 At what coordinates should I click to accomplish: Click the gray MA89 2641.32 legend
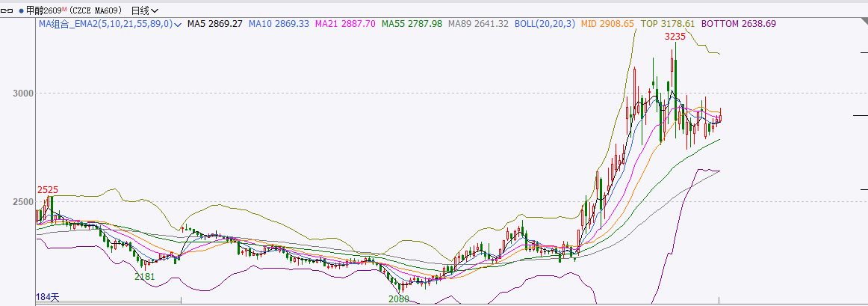point(478,24)
